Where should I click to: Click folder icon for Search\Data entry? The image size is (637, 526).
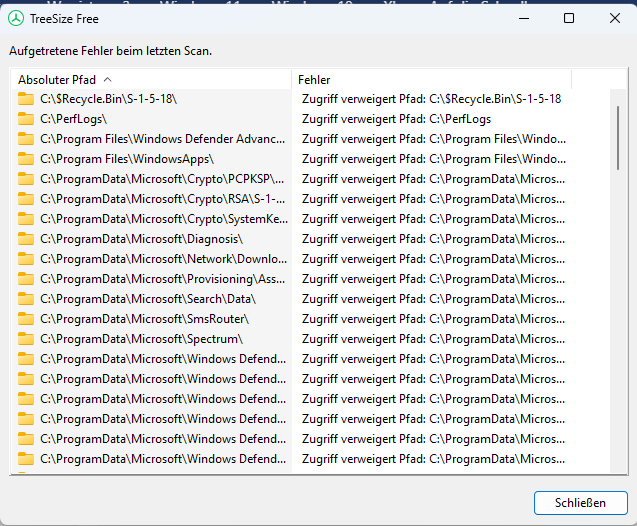[x=26, y=299]
